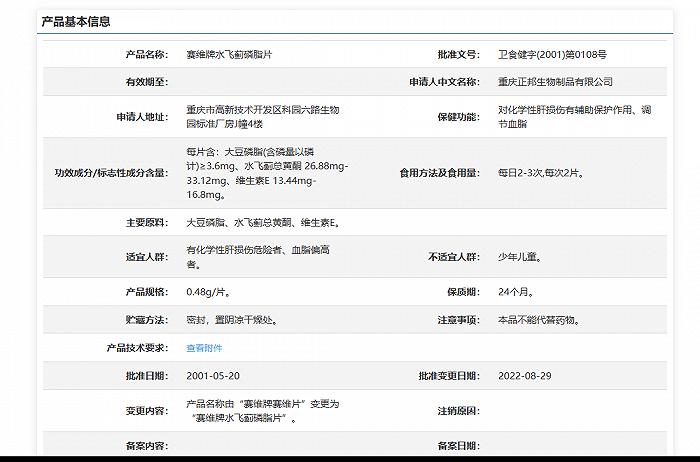Select the 备案日期 label
700x462 pixels.
pyautogui.click(x=458, y=445)
